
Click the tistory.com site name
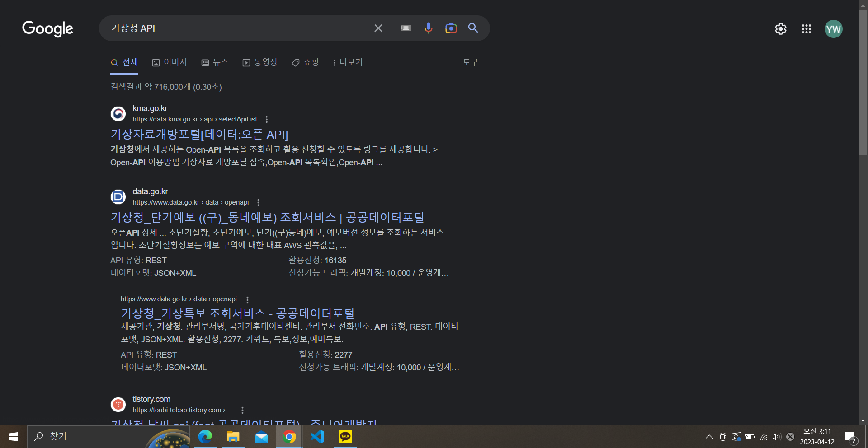[151, 399]
